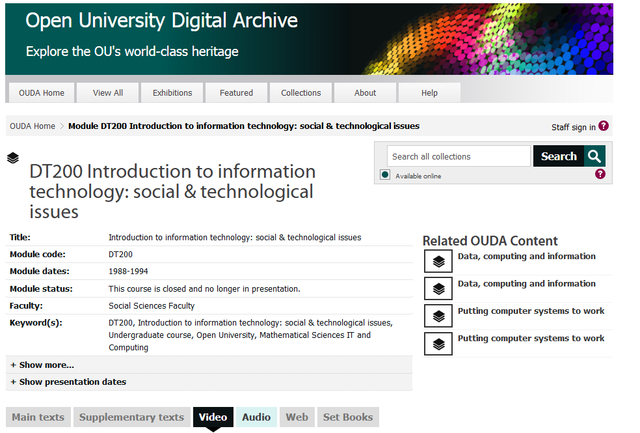The width and height of the screenshot is (640, 433).
Task: Select the Video tab
Action: pyautogui.click(x=213, y=417)
